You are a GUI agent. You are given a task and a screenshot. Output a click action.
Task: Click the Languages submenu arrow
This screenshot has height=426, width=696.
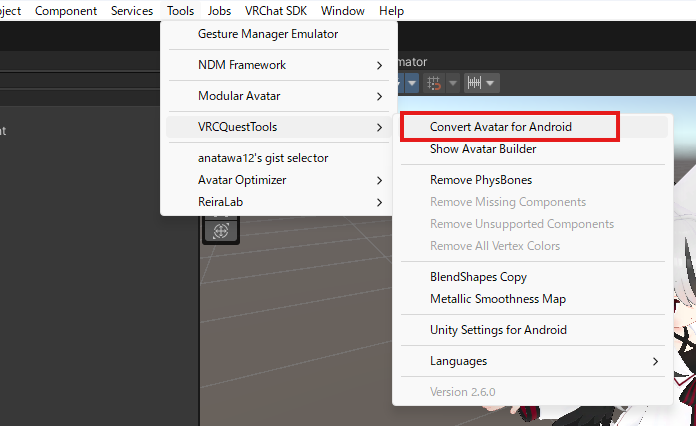tap(655, 362)
